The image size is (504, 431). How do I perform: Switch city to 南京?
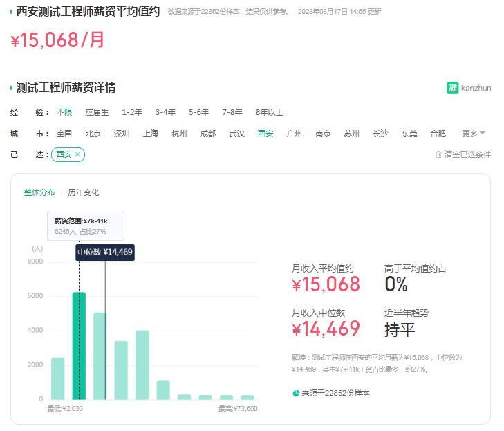[x=323, y=133]
